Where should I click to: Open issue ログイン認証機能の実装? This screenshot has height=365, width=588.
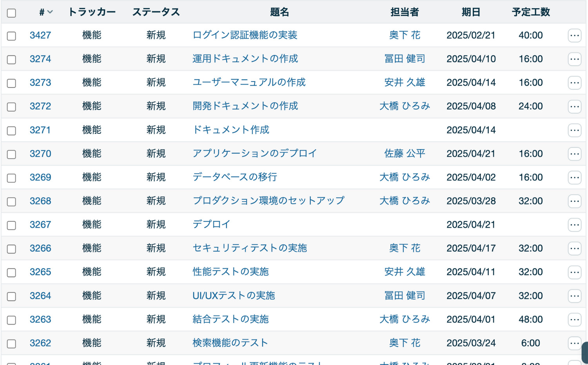[245, 35]
